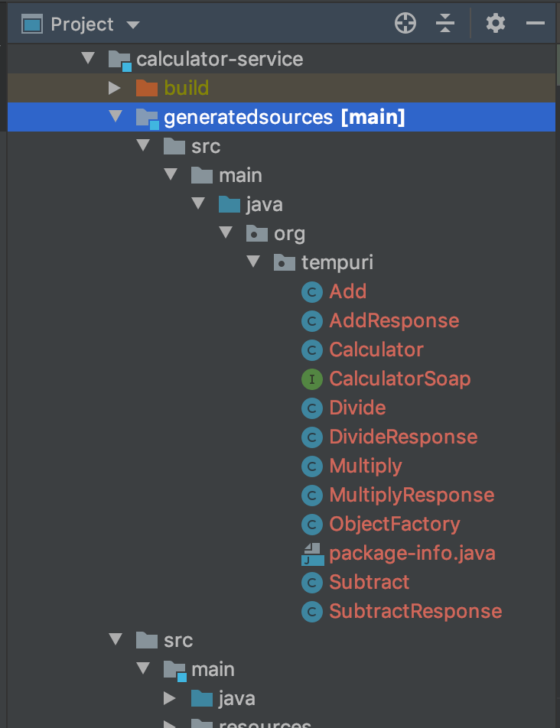Click Collapse All in the toolbar
This screenshot has height=728, width=560.
pos(444,23)
